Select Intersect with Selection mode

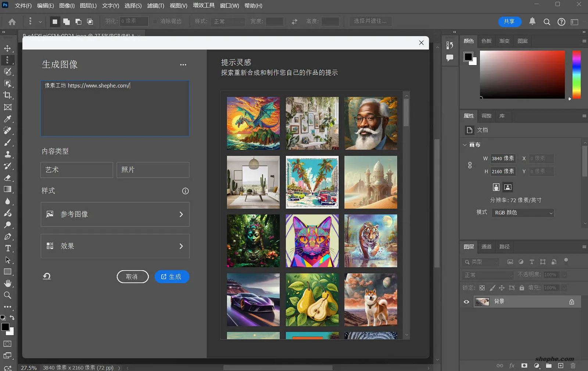tap(90, 22)
